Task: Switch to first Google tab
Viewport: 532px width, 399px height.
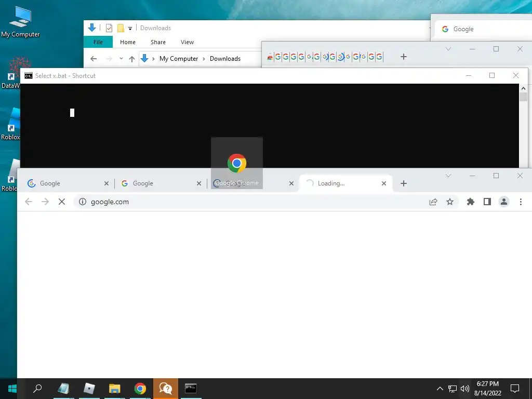Action: pos(68,183)
